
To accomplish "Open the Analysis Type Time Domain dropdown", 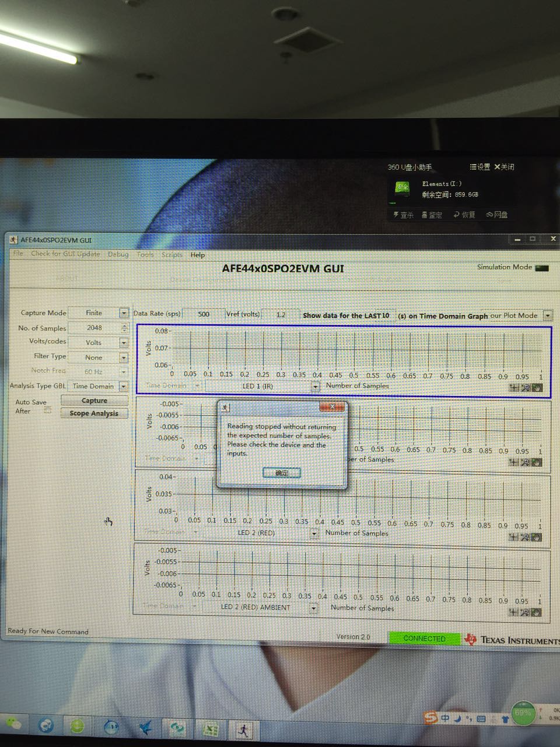I will (124, 386).
